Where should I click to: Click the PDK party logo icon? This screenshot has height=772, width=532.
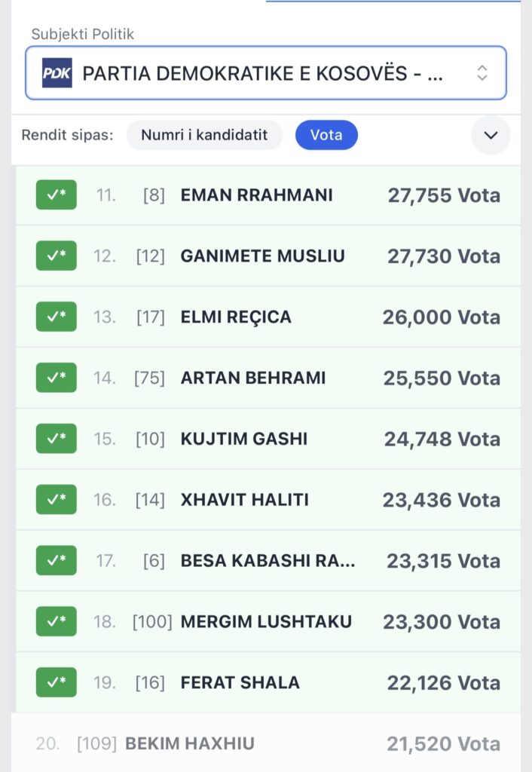57,73
